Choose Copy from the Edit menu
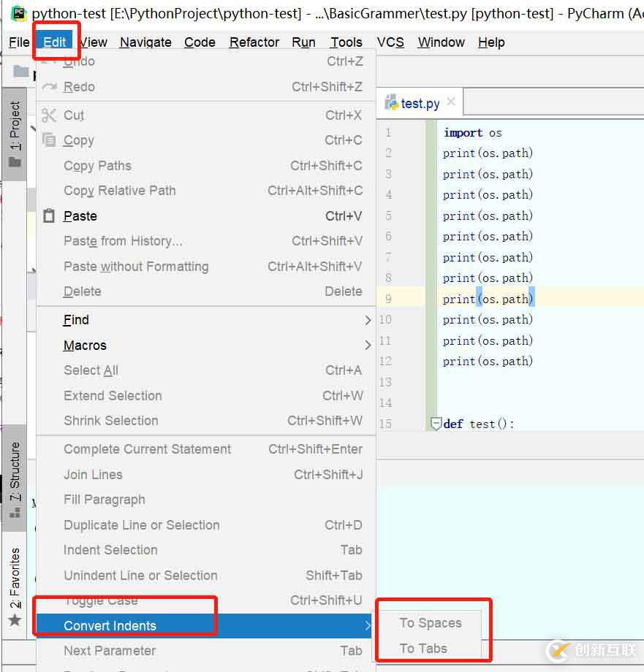The height and width of the screenshot is (672, 644). point(206,140)
